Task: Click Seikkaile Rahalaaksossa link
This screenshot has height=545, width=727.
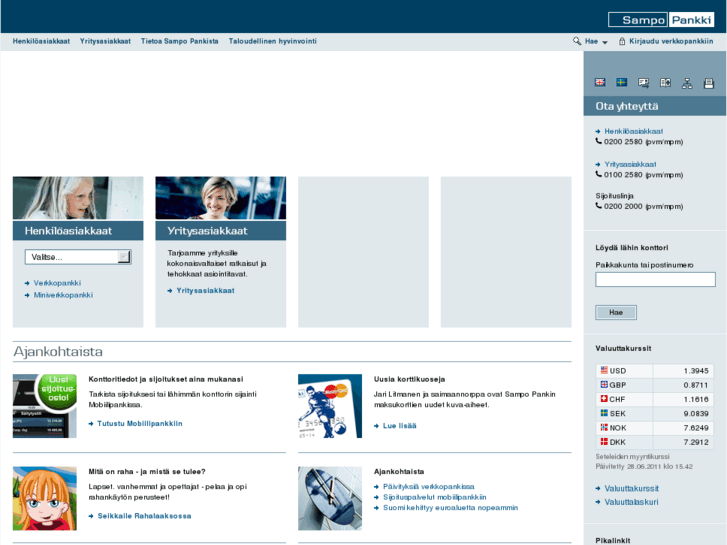Action: tap(144, 516)
